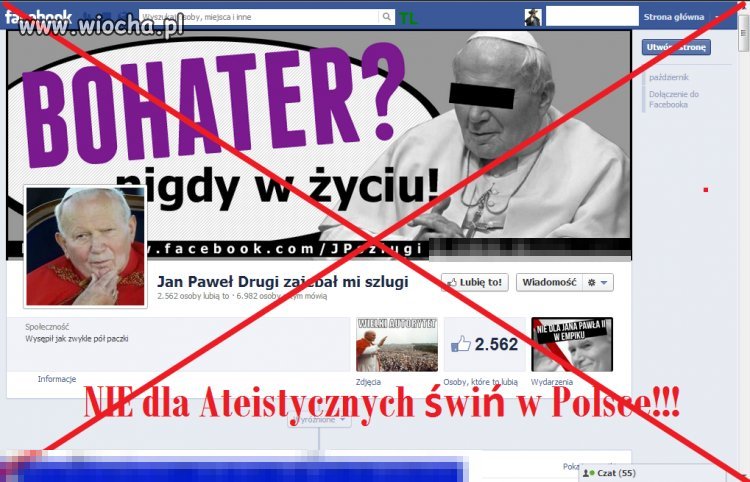
Task: Open the 2.562 likes tile
Action: tap(485, 344)
